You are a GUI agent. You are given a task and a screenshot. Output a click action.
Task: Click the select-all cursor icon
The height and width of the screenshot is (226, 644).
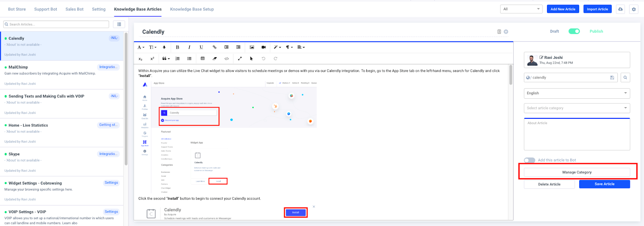tap(251, 59)
